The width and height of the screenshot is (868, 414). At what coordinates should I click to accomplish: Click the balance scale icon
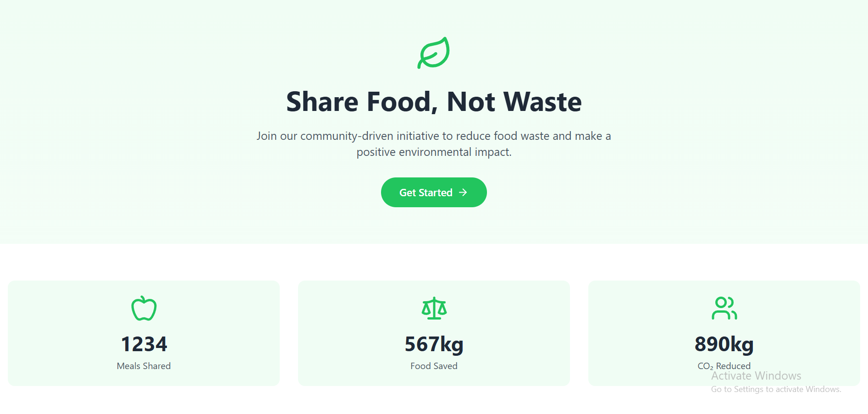click(434, 308)
